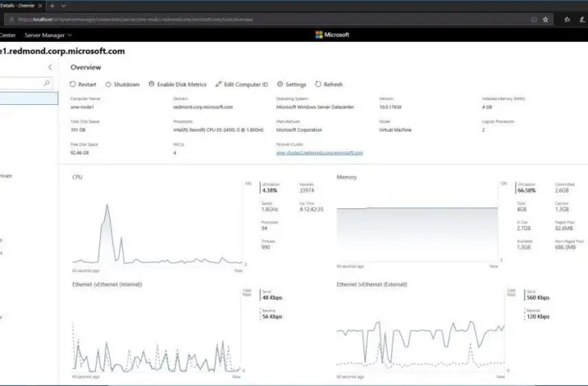Restart the server from the toolbar
Screen dimensions: 588x386
pos(83,84)
